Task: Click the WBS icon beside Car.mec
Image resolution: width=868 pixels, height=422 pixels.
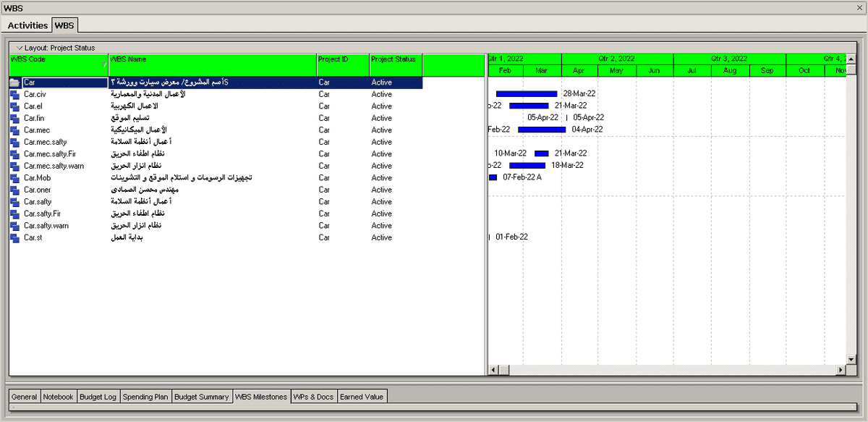Action: (x=14, y=130)
